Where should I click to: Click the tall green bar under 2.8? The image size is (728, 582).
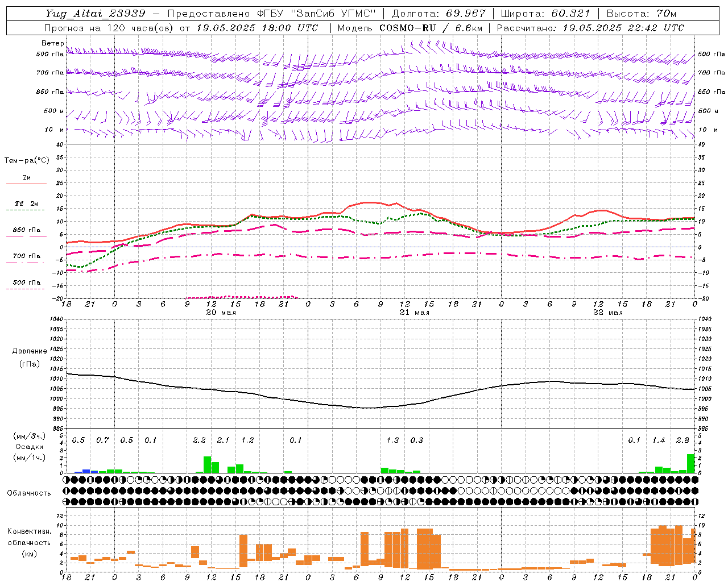(690, 463)
